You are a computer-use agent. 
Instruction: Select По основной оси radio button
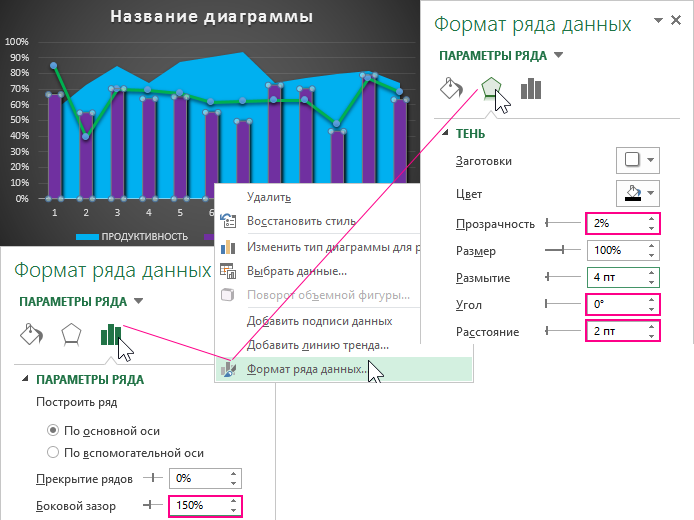(53, 430)
